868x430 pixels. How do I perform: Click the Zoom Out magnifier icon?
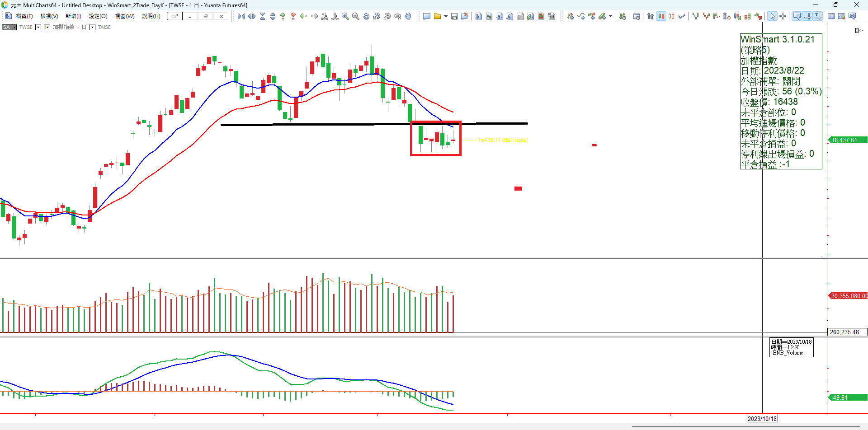(x=356, y=16)
